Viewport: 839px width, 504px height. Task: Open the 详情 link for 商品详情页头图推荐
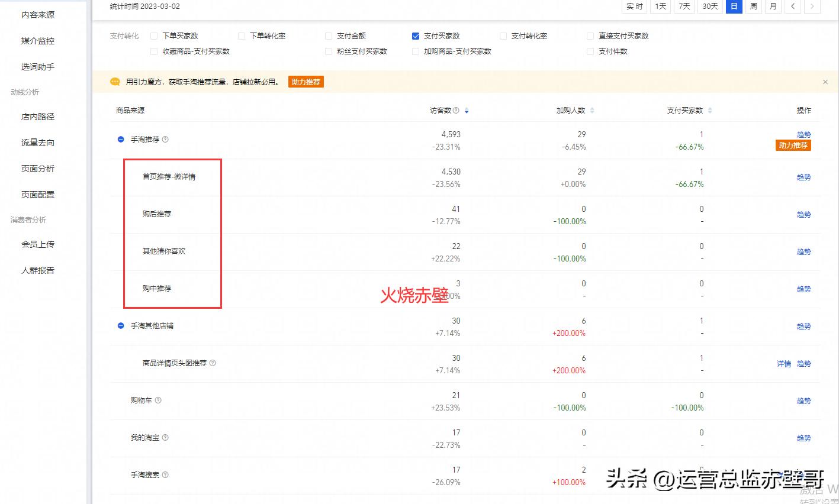tap(783, 363)
